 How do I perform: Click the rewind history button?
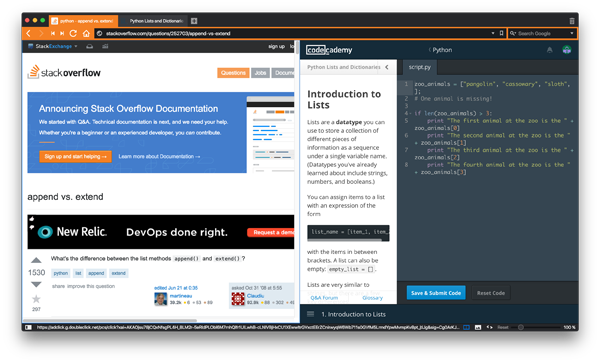(53, 33)
